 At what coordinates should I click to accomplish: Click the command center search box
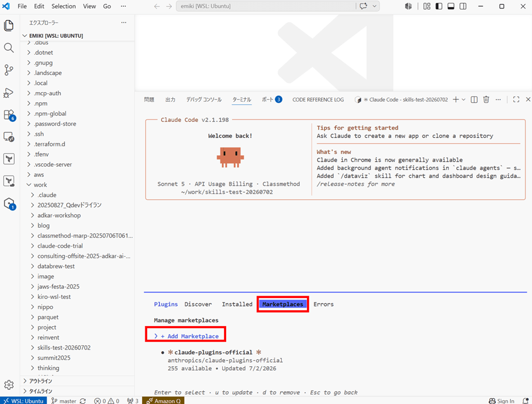(265, 6)
